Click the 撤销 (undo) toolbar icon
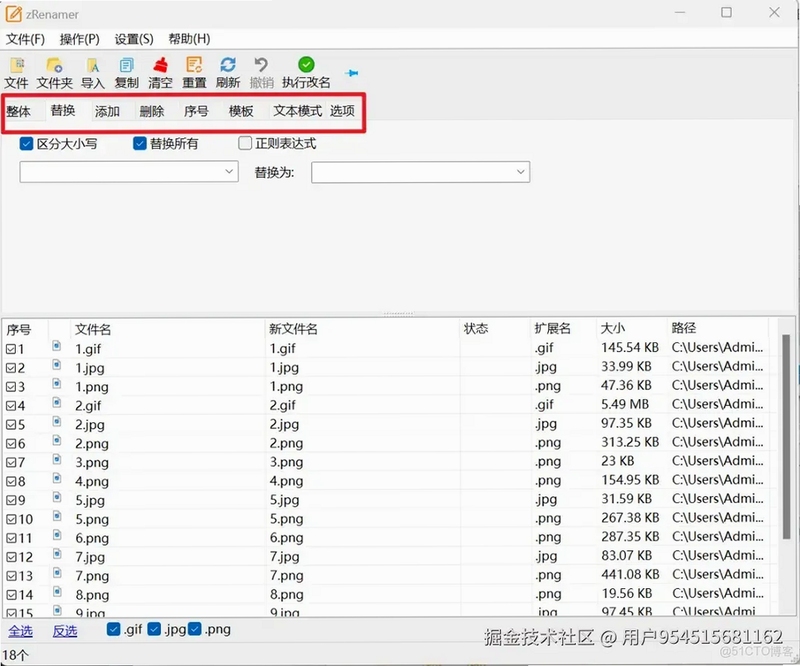This screenshot has width=800, height=666. (x=261, y=65)
